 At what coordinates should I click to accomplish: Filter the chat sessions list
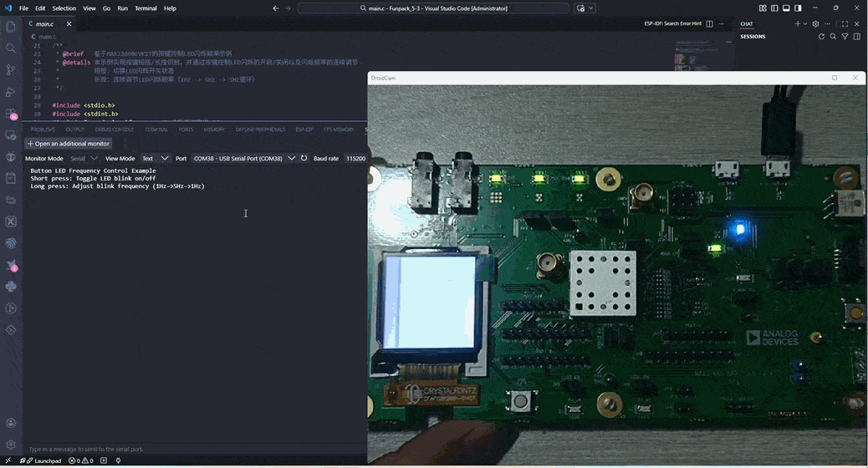click(845, 37)
